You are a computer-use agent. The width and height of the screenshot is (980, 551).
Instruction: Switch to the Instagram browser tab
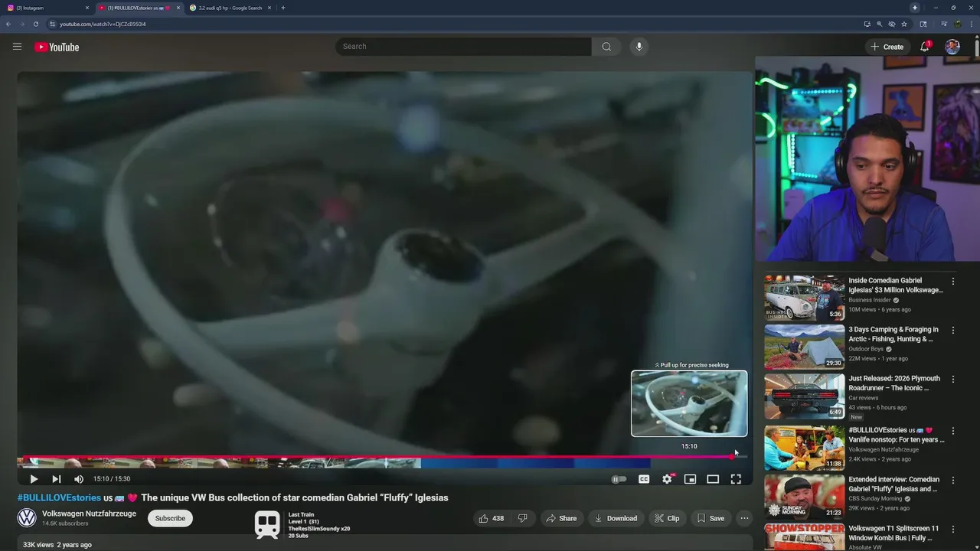coord(46,8)
